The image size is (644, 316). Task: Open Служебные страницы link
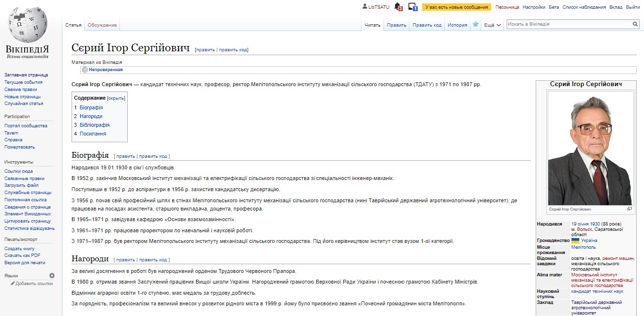28,193
